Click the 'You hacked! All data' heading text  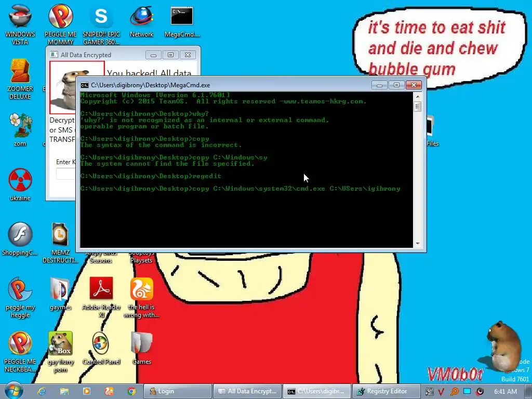tap(149, 73)
